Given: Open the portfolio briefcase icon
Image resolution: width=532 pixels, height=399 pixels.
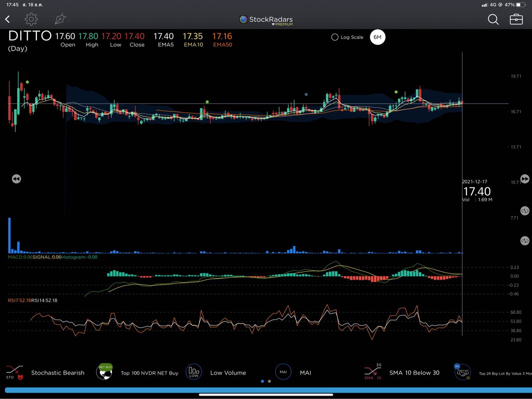Looking at the screenshot, I should (x=516, y=20).
